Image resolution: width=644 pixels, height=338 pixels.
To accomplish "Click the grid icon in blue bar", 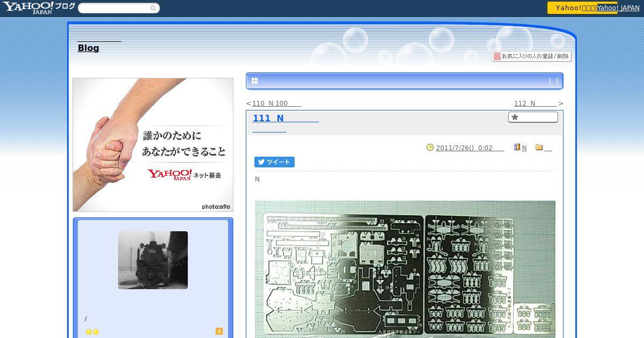I will point(254,81).
